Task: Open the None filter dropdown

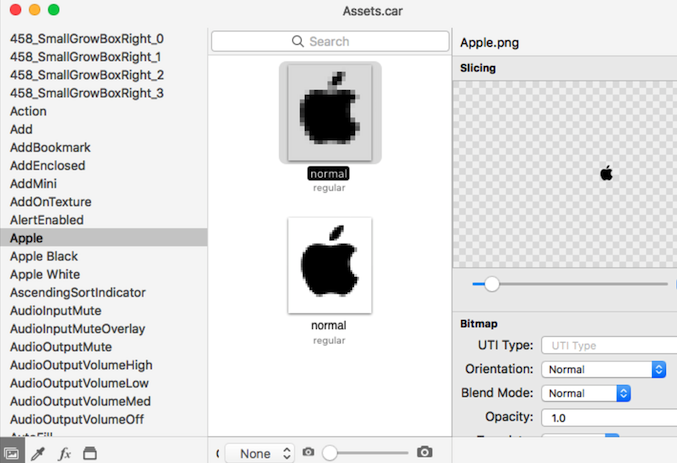Action: coord(260,453)
